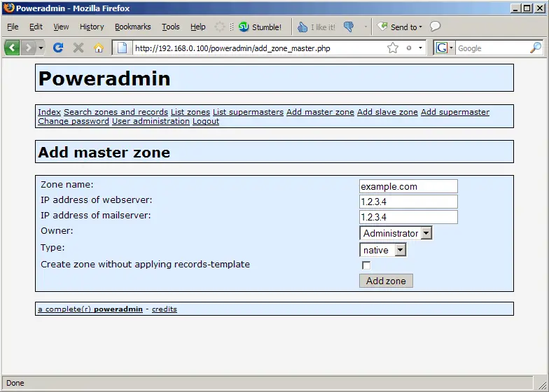Open the Google search engine selector
The image size is (549, 392).
click(x=444, y=48)
